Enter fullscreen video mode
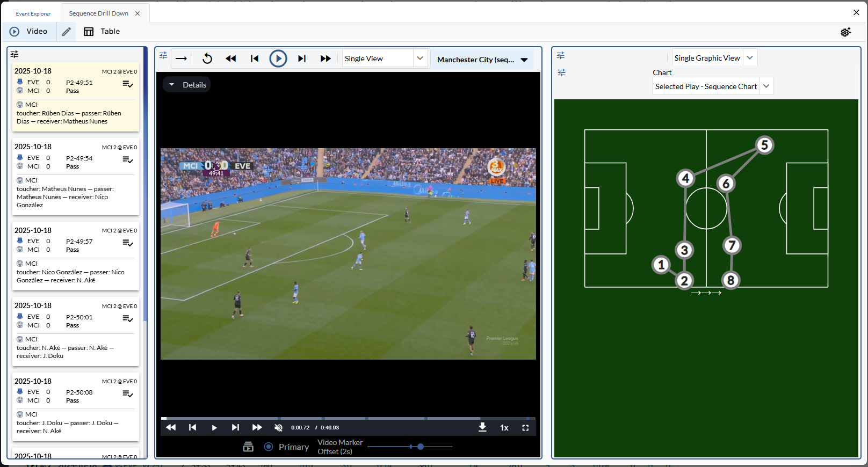868x467 pixels. 525,427
